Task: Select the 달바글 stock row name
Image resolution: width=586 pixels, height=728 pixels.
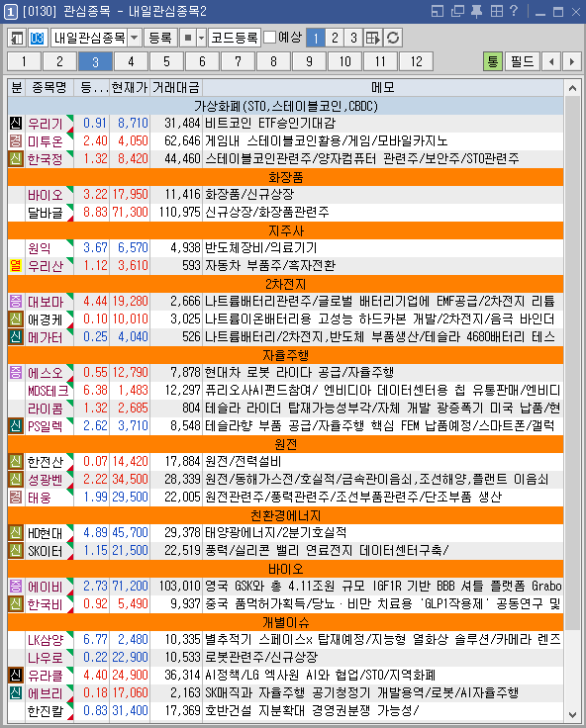Action: (x=46, y=213)
